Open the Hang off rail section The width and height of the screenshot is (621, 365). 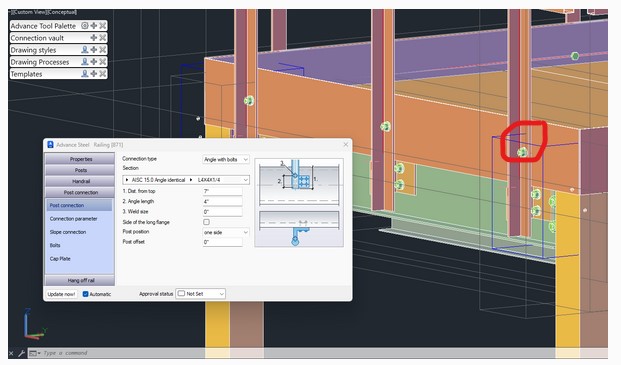click(80, 280)
